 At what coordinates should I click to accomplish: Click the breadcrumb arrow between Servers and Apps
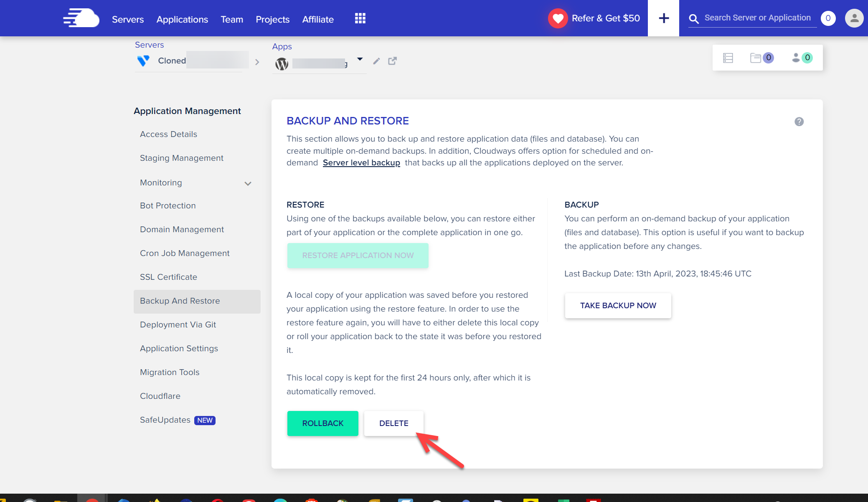click(x=256, y=61)
